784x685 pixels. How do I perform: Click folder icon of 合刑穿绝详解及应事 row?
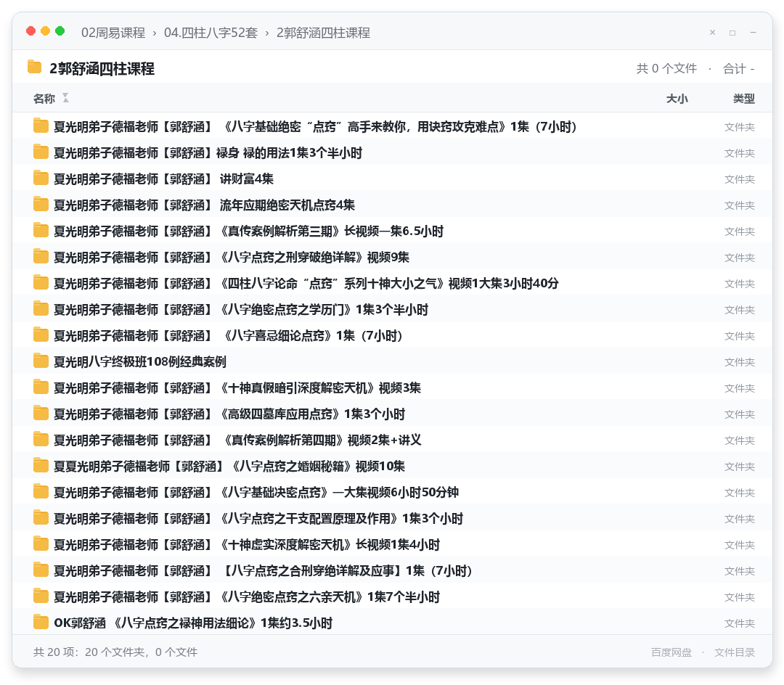(41, 570)
